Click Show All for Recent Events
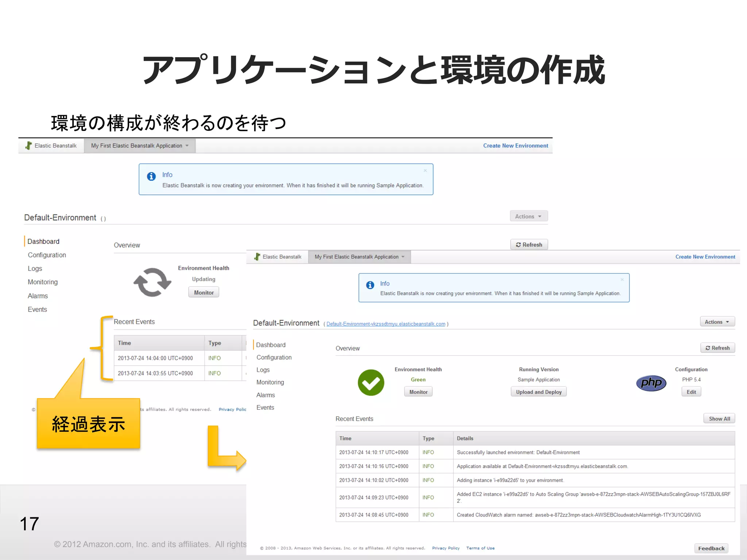 tap(719, 419)
